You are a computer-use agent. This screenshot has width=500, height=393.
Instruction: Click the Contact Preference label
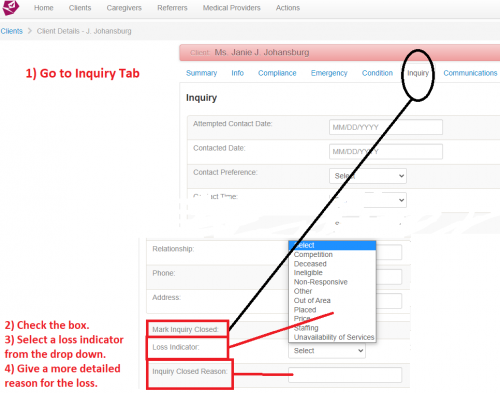coord(225,172)
